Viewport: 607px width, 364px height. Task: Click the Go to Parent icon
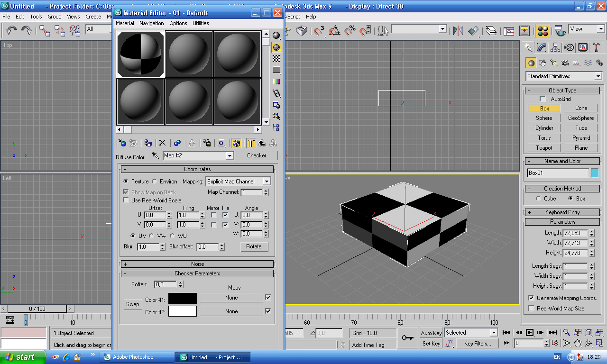point(262,143)
